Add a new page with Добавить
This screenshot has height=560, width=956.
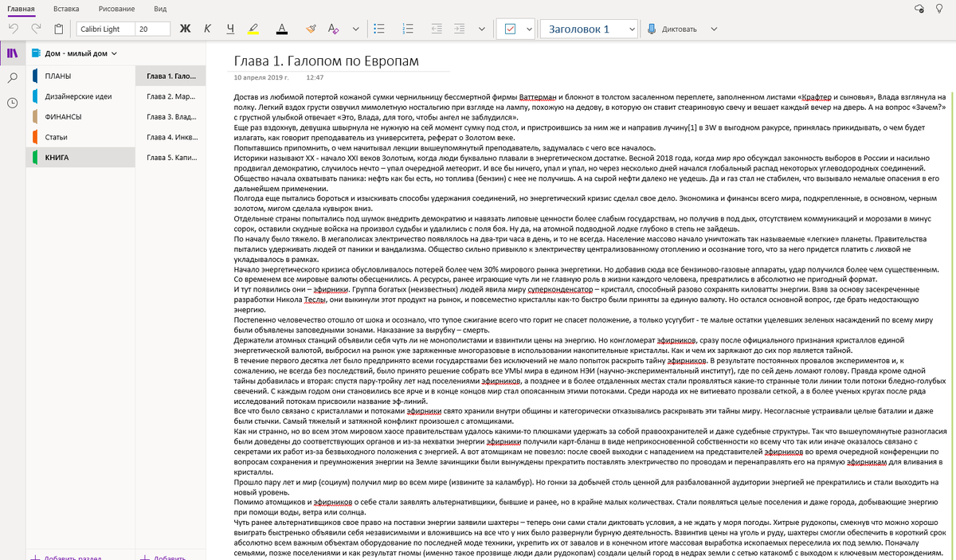click(x=164, y=556)
